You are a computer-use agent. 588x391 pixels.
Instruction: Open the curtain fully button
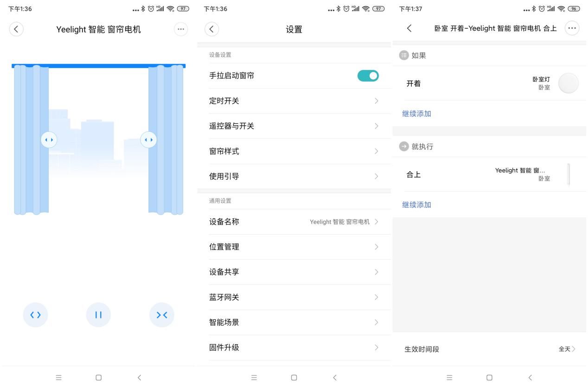[35, 315]
